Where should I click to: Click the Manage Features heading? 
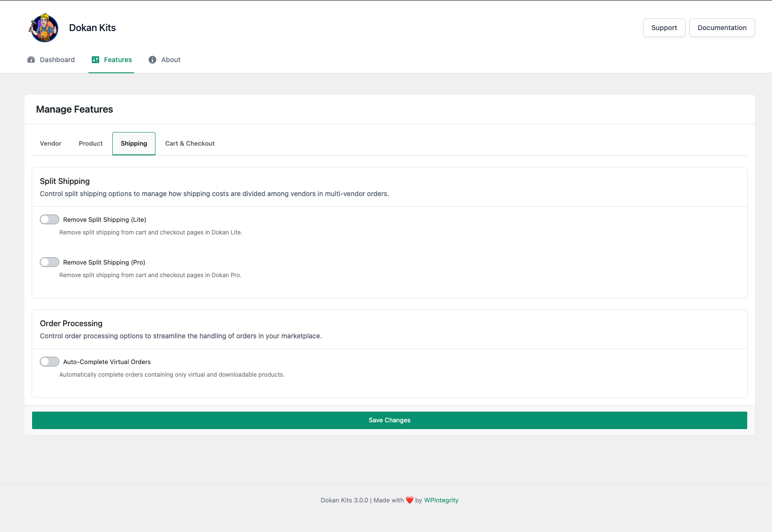pyautogui.click(x=74, y=109)
